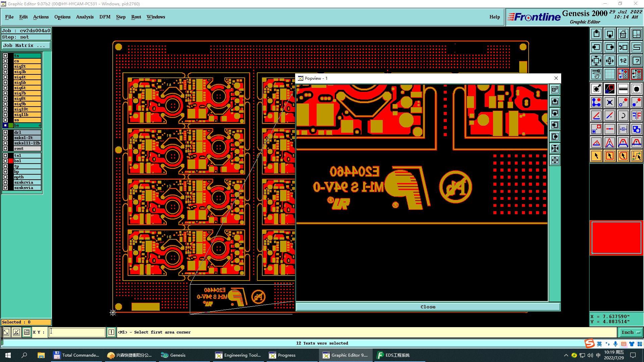Click the pan left view icon
644x362 pixels.
pos(596,47)
